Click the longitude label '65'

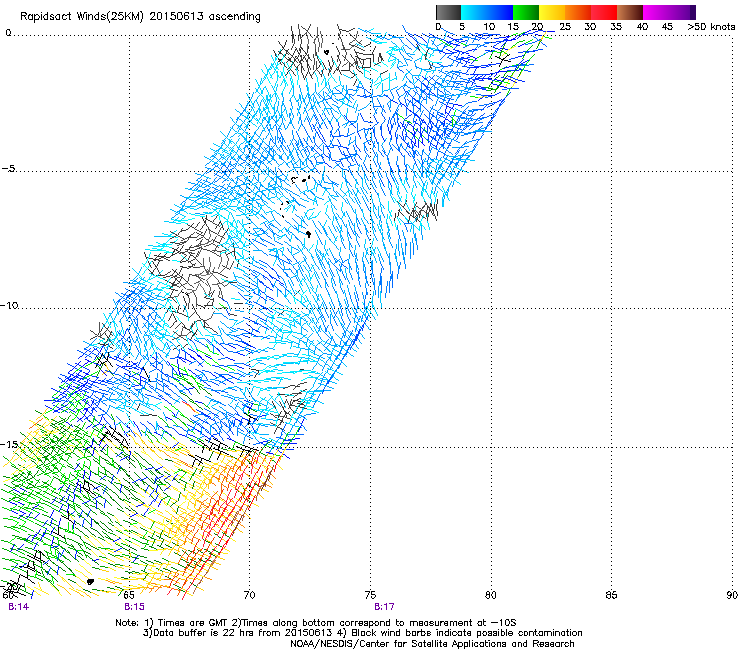128,595
